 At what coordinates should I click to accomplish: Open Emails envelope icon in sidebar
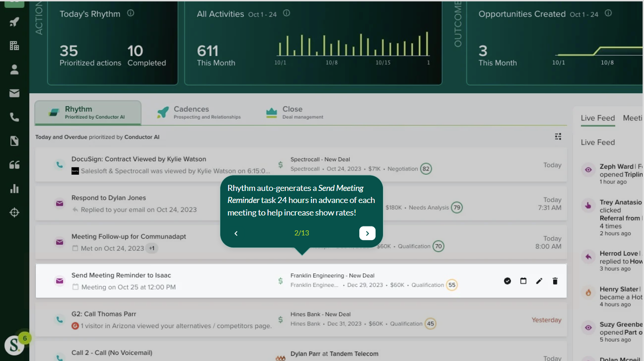point(14,93)
